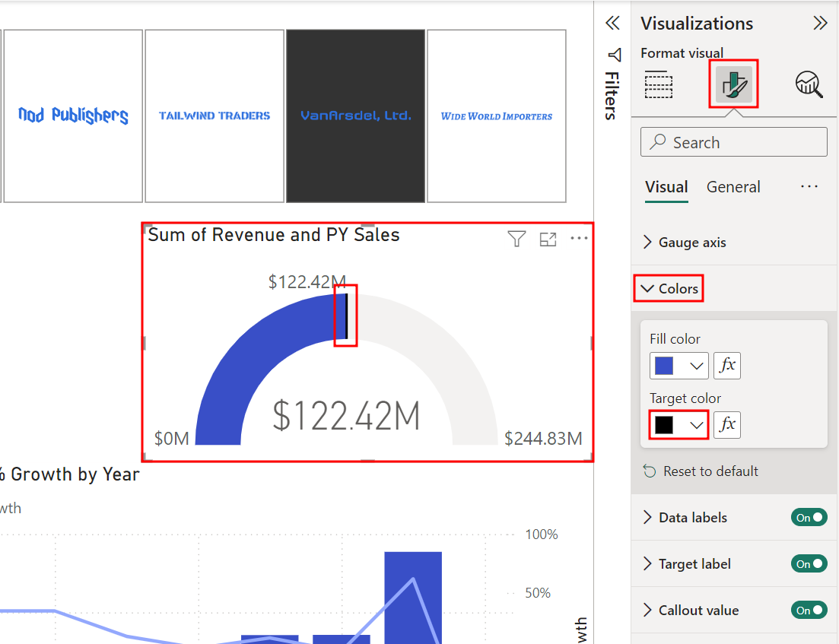Collapse the Visualizations pane with double chevron
839x644 pixels.
pos(820,23)
